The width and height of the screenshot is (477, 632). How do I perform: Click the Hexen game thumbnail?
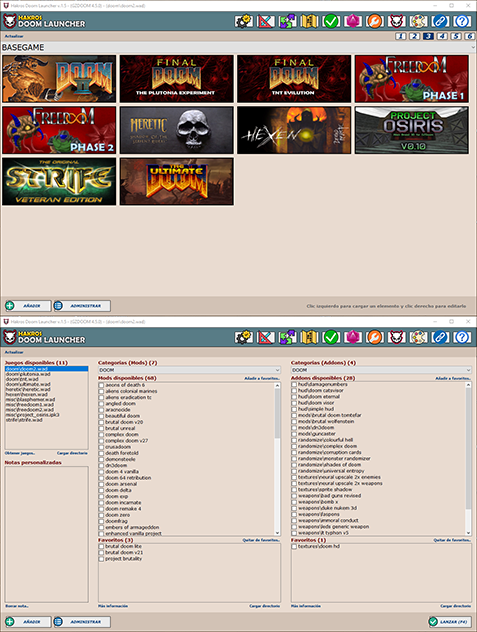coord(294,130)
